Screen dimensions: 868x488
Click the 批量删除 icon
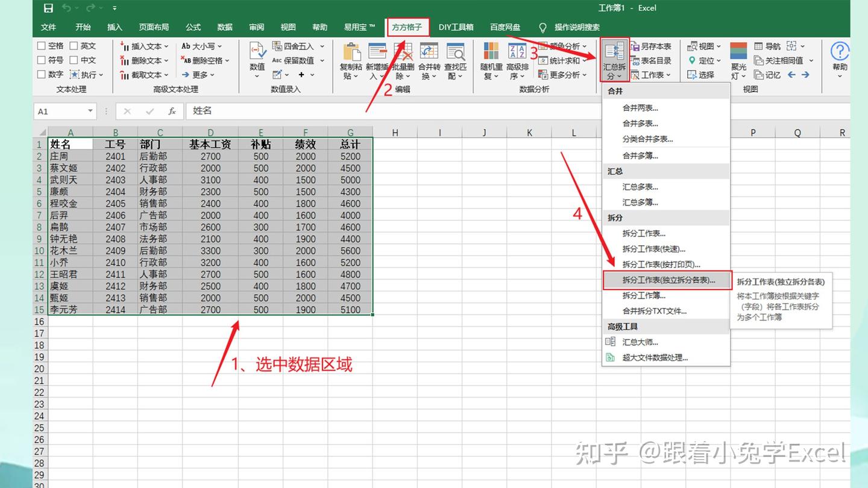tap(403, 60)
